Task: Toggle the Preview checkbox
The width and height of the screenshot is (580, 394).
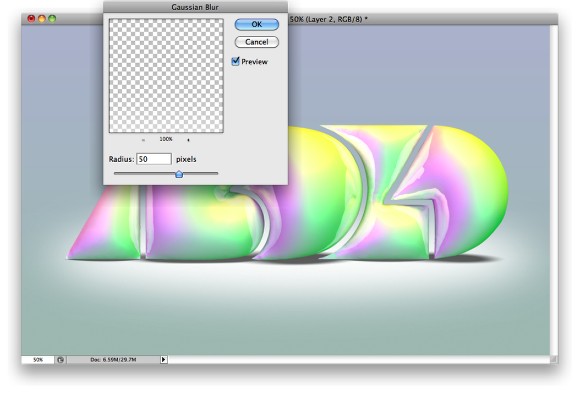Action: [x=235, y=61]
